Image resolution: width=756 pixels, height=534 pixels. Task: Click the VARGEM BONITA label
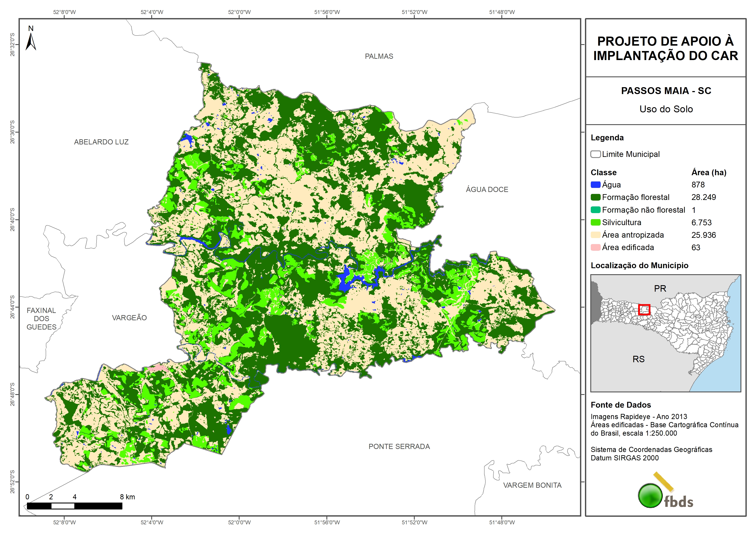pyautogui.click(x=532, y=485)
